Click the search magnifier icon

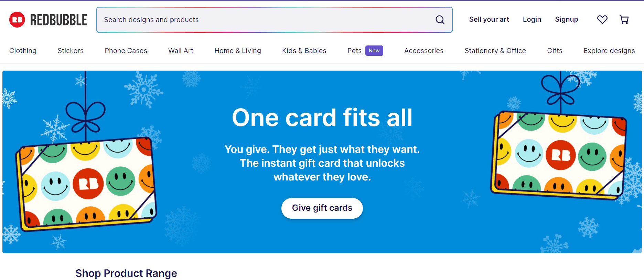coord(440,20)
